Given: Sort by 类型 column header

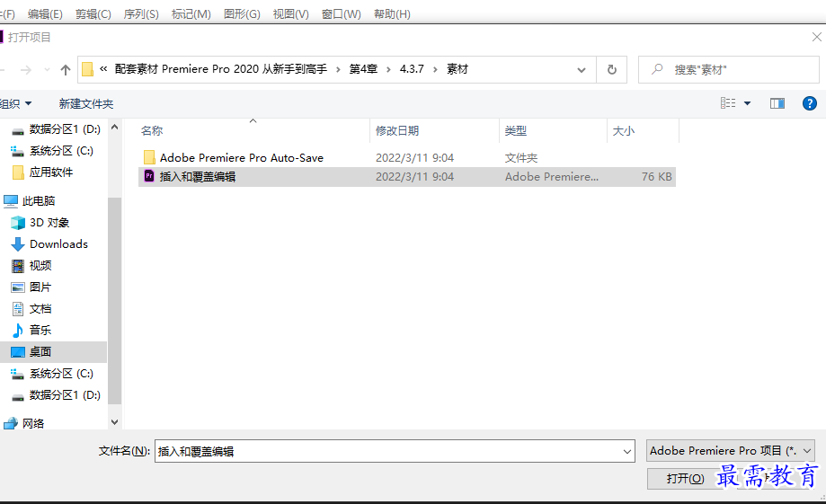Looking at the screenshot, I should coord(516,130).
